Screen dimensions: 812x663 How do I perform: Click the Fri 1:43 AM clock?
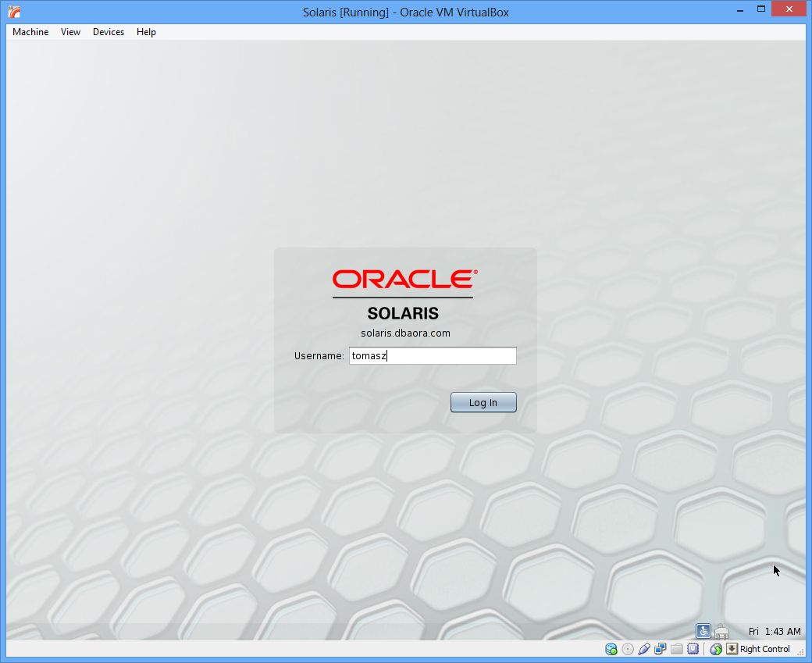775,632
